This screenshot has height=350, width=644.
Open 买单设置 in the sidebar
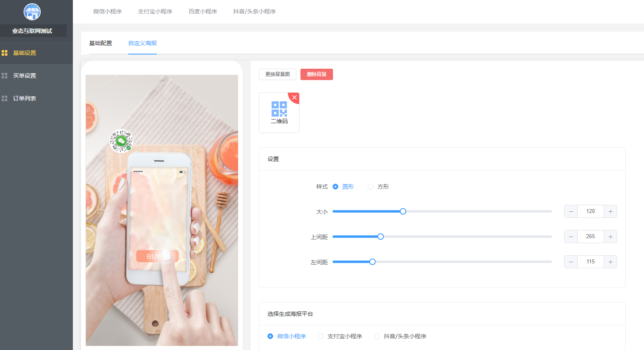[36, 76]
